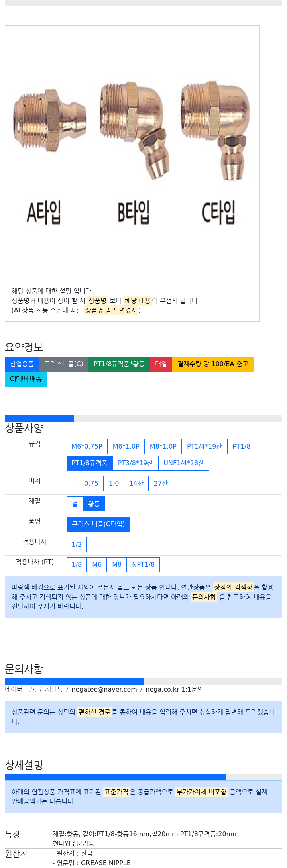Select the UNF1/4*28산 option
Screen dimensions: 287x868
[184, 463]
